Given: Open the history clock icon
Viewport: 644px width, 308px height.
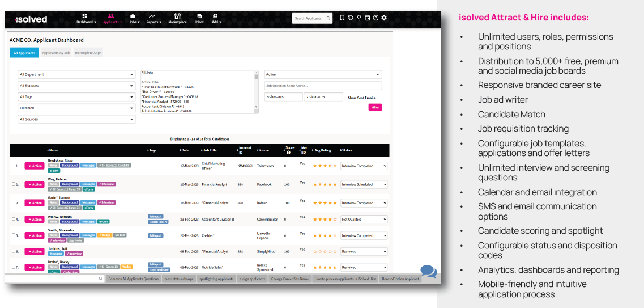Looking at the screenshot, I should tap(351, 18).
